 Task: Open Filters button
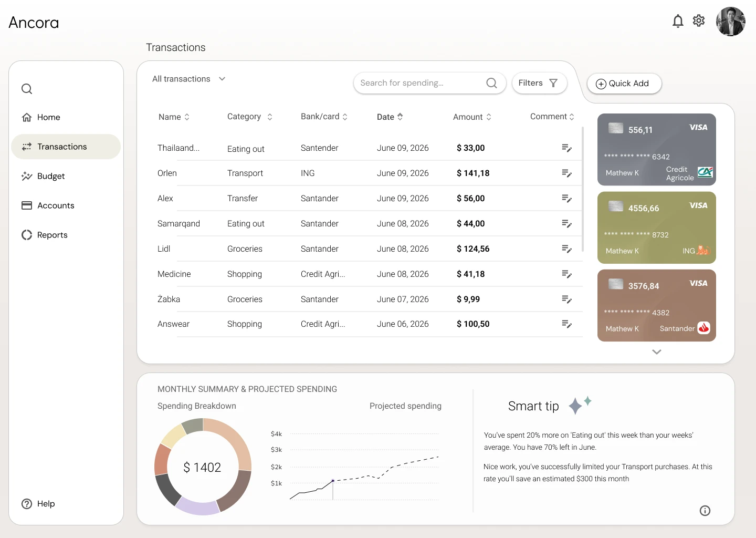point(539,83)
